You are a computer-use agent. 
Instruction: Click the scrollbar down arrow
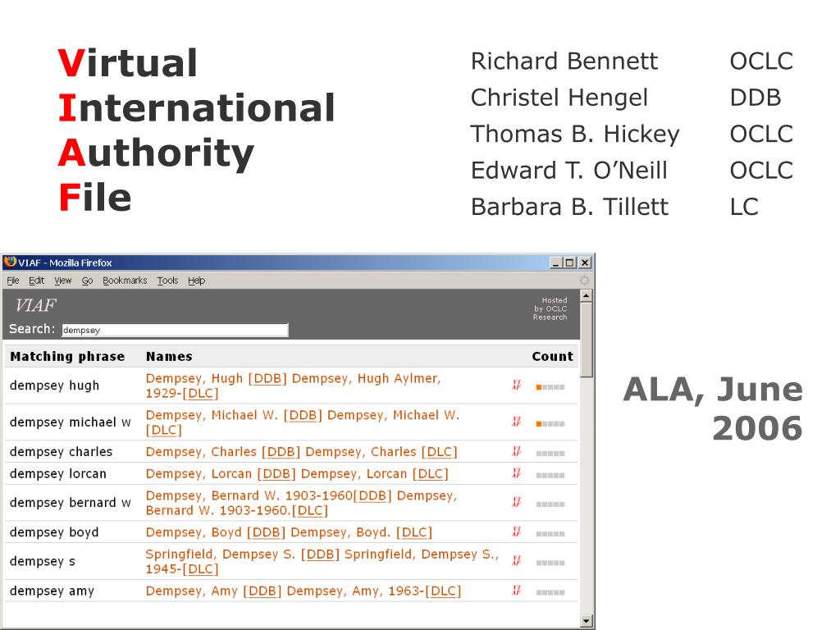coord(587,621)
